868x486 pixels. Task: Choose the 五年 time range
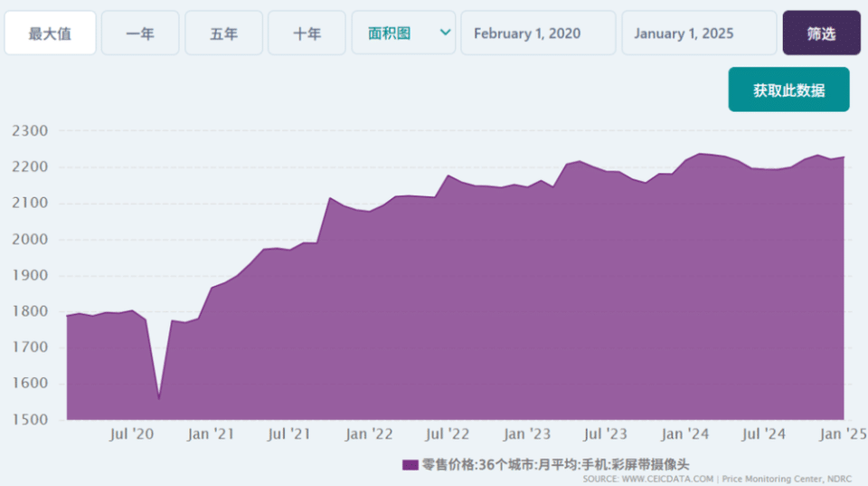pos(223,33)
